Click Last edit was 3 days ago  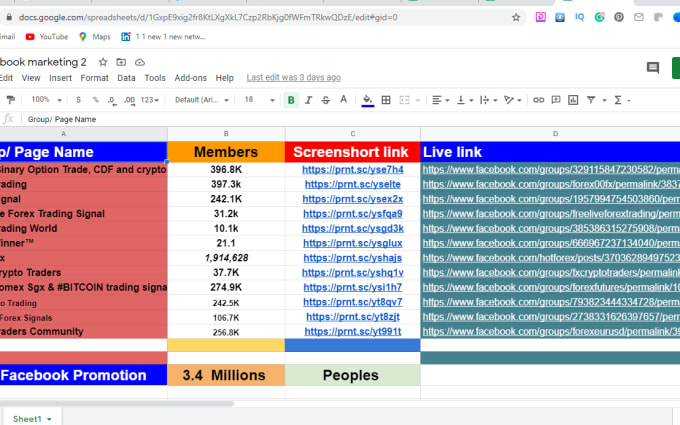pos(294,78)
